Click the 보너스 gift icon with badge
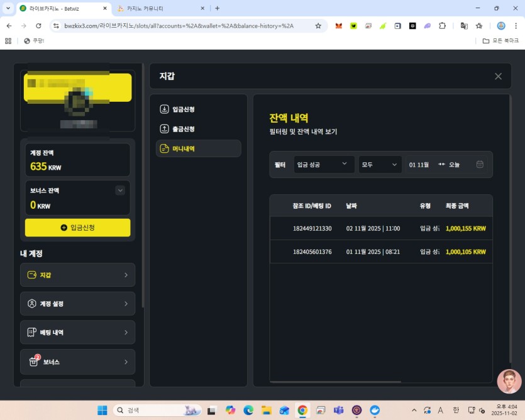 coord(33,362)
